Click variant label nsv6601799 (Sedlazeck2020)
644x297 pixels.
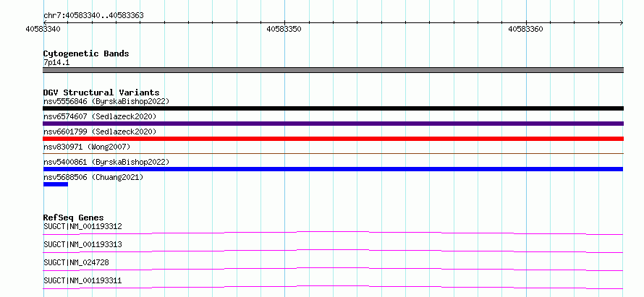click(x=100, y=132)
